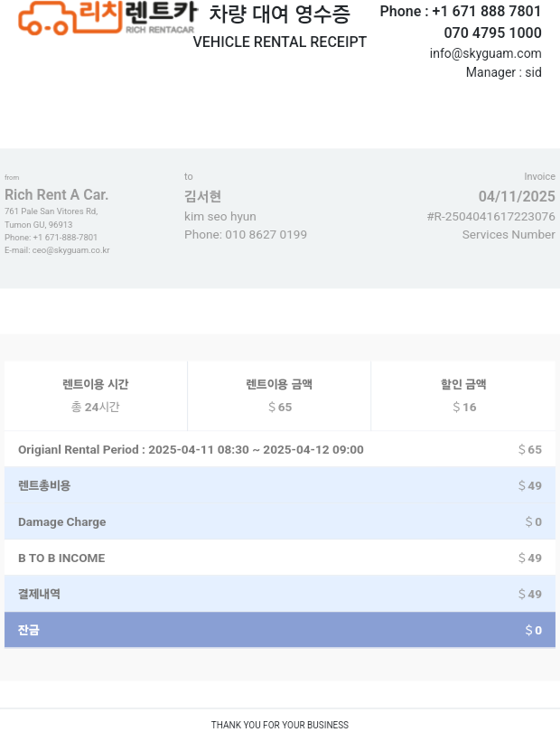Image resolution: width=560 pixels, height=732 pixels.
Task: Click the Damage Charge row
Action: point(280,521)
